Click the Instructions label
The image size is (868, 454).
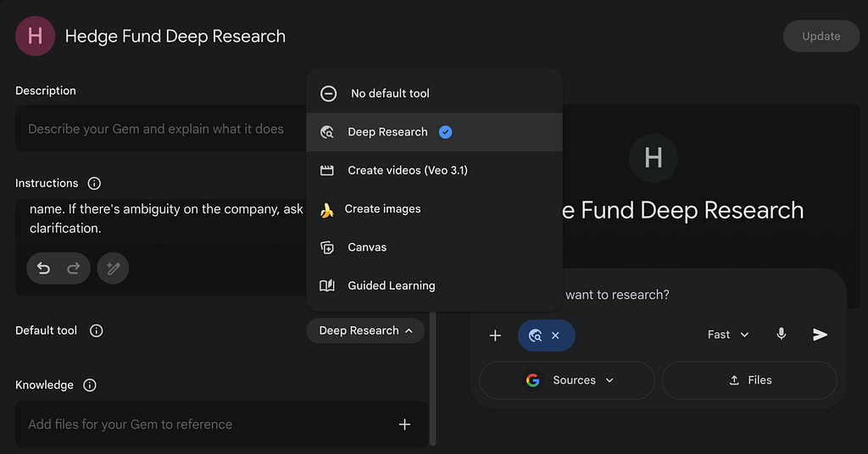(47, 183)
